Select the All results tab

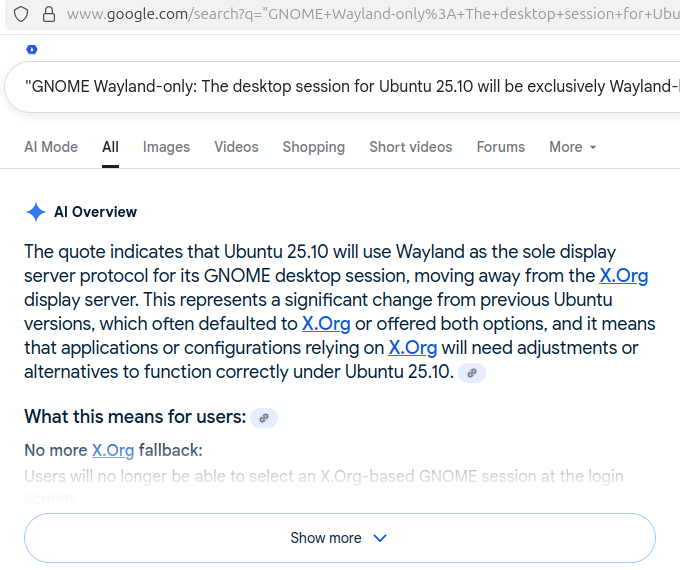pos(110,147)
